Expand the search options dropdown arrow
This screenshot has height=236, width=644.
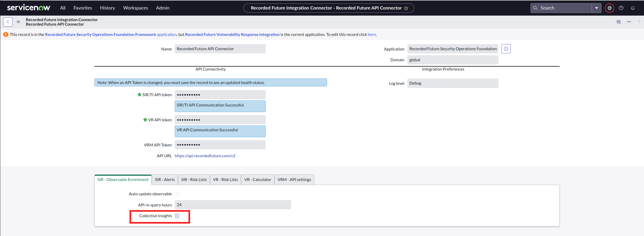596,8
